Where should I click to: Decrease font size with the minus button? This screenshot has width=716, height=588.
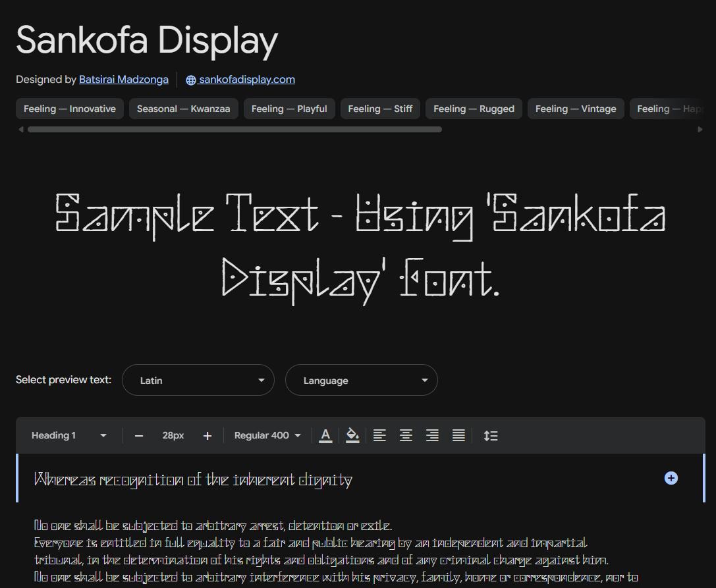point(139,436)
